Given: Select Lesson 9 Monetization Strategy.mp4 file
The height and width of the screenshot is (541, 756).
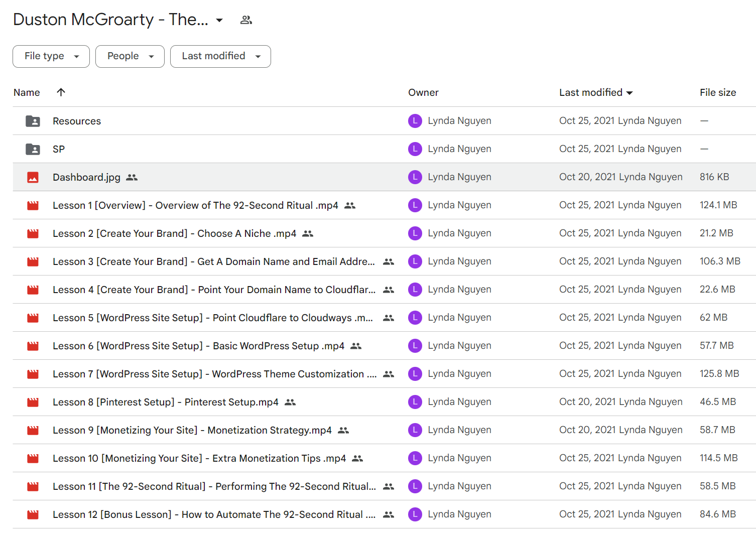Looking at the screenshot, I should point(192,430).
